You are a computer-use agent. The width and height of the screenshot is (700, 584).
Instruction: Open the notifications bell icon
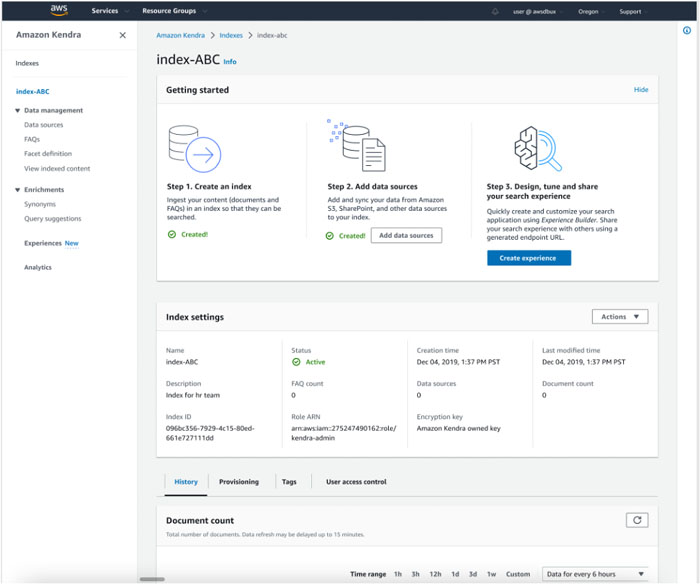(x=495, y=11)
